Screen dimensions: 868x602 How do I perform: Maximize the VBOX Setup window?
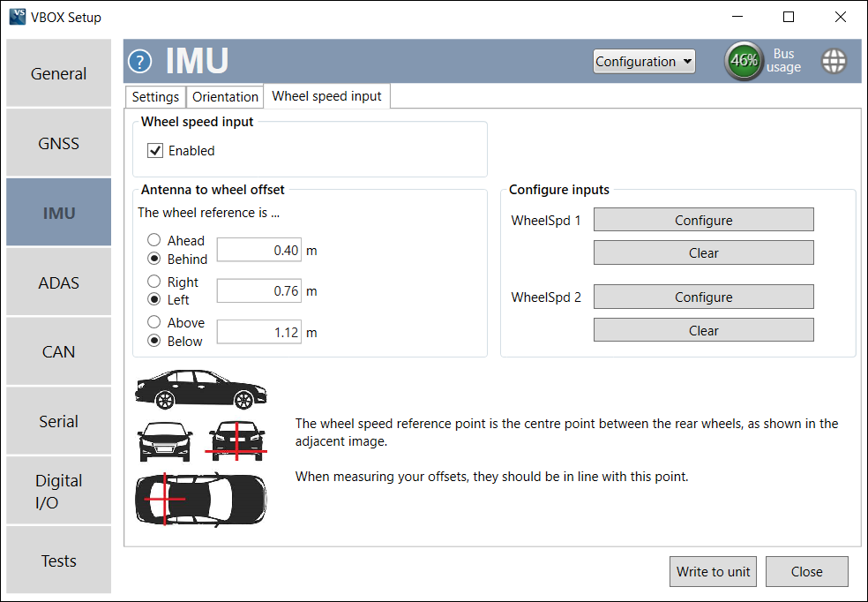click(x=789, y=17)
